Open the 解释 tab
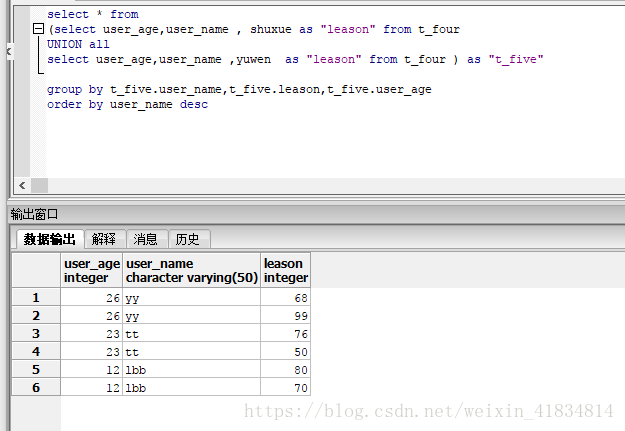Screen dimensions: 625x431 click(104, 239)
